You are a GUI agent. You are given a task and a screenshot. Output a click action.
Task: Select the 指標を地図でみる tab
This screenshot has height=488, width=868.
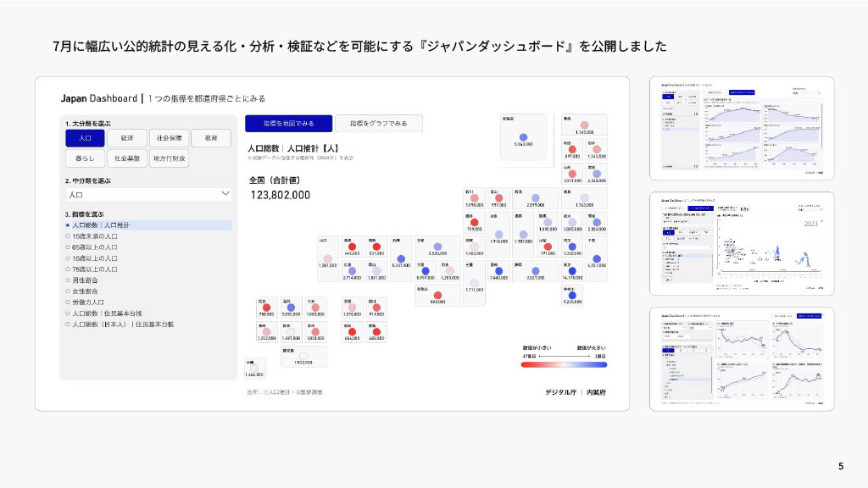288,124
